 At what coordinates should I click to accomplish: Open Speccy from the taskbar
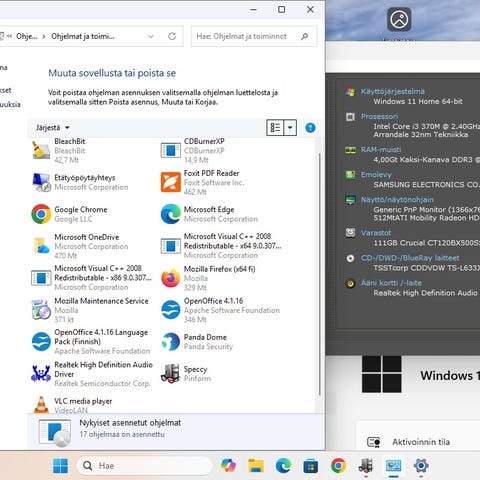pos(365,465)
